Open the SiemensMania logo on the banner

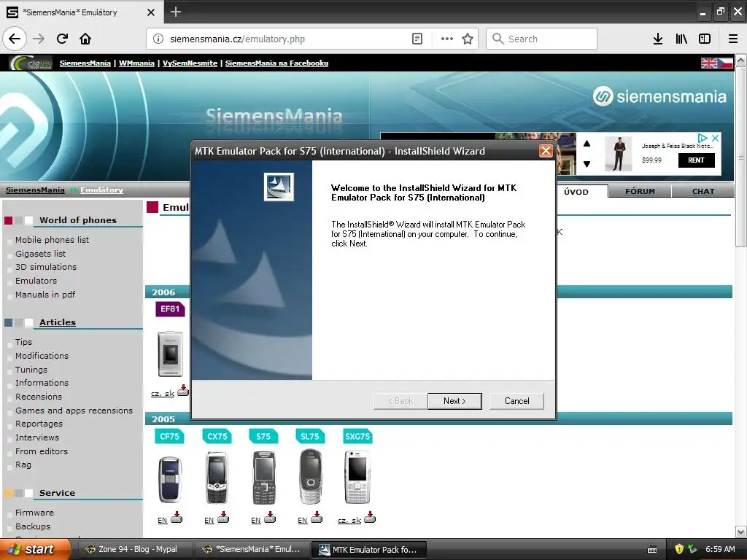click(659, 97)
